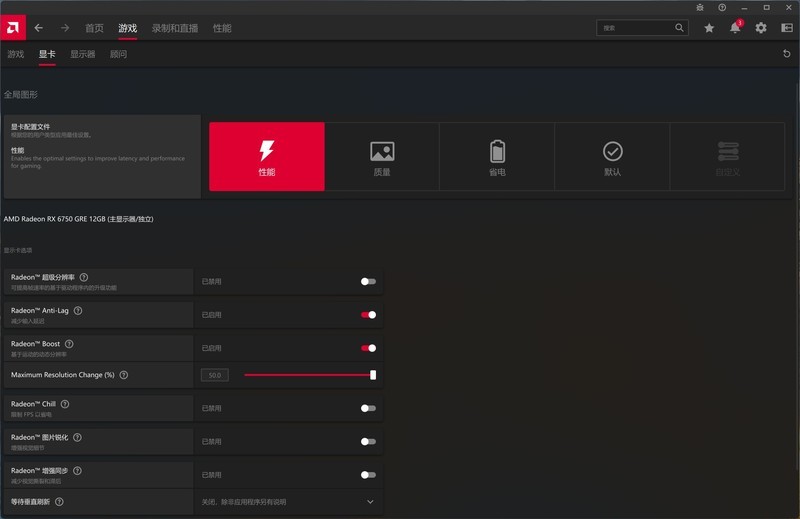Viewport: 800px width, 519px height.
Task: Open the bug report tool icon
Action: pos(700,7)
